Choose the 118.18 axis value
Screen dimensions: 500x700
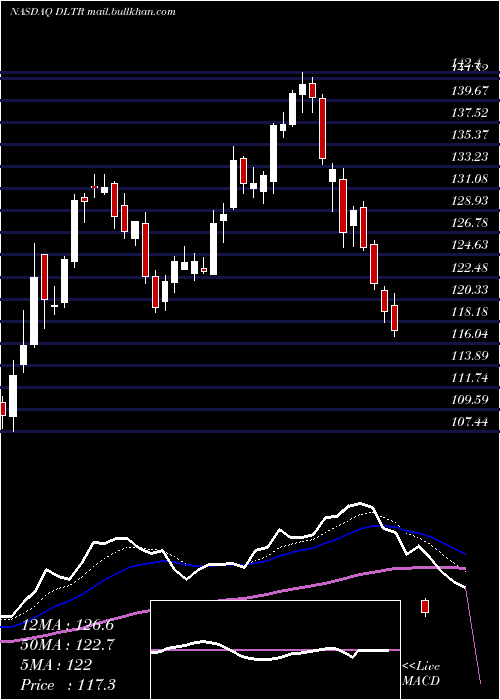pyautogui.click(x=468, y=312)
